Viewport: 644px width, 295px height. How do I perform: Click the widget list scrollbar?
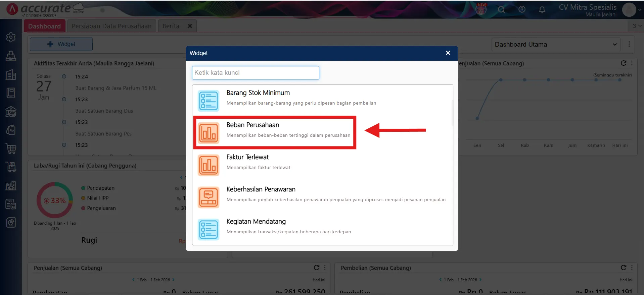[453, 113]
